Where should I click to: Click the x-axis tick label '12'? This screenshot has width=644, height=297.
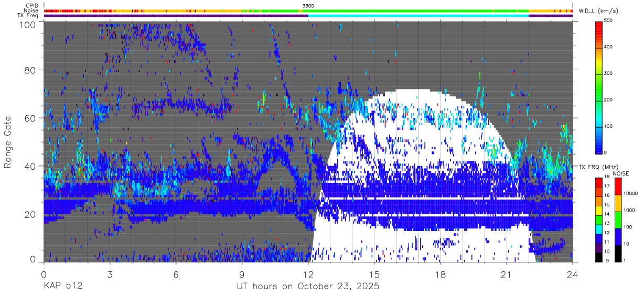308,274
